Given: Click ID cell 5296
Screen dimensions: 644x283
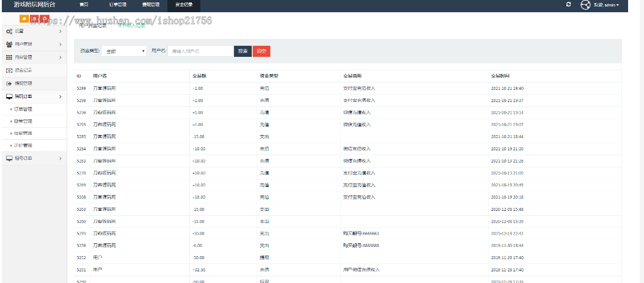Looking at the screenshot, I should (x=81, y=112).
